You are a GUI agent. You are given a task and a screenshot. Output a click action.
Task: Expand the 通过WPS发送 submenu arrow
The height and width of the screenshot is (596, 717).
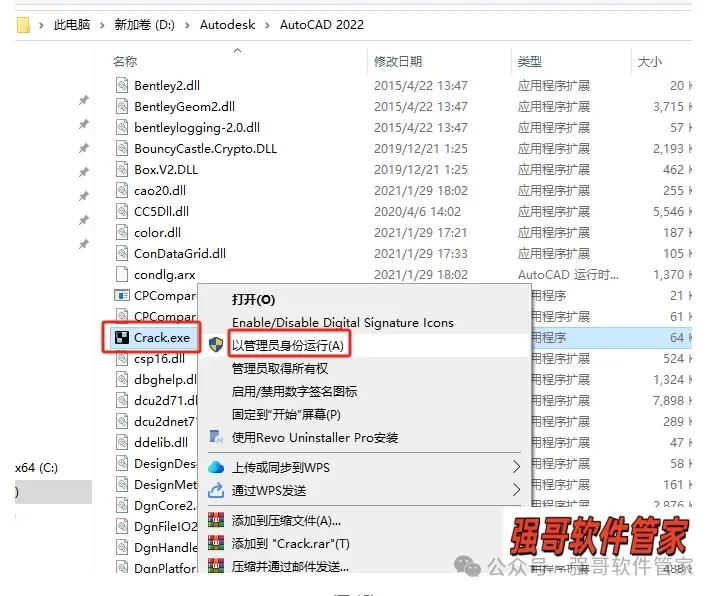coord(516,490)
